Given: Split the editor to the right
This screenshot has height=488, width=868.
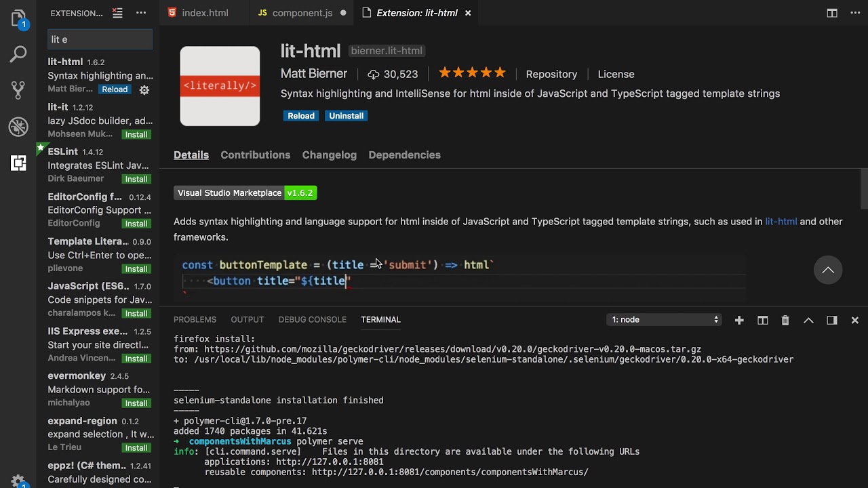Looking at the screenshot, I should pos(832,13).
